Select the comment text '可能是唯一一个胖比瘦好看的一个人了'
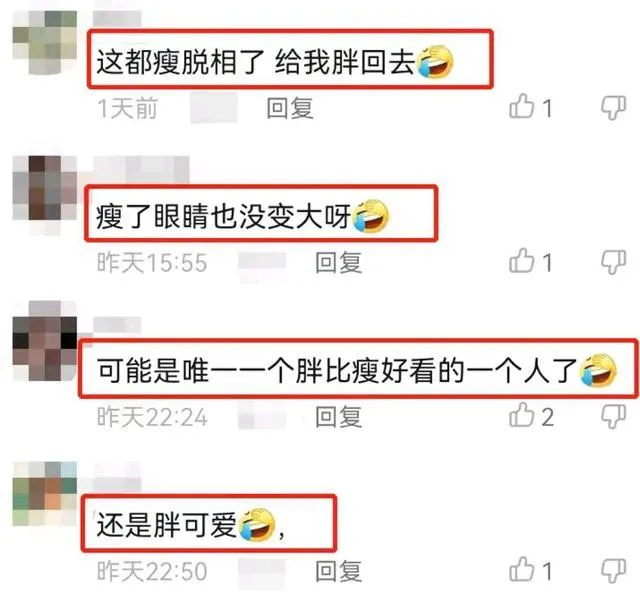 coord(337,371)
